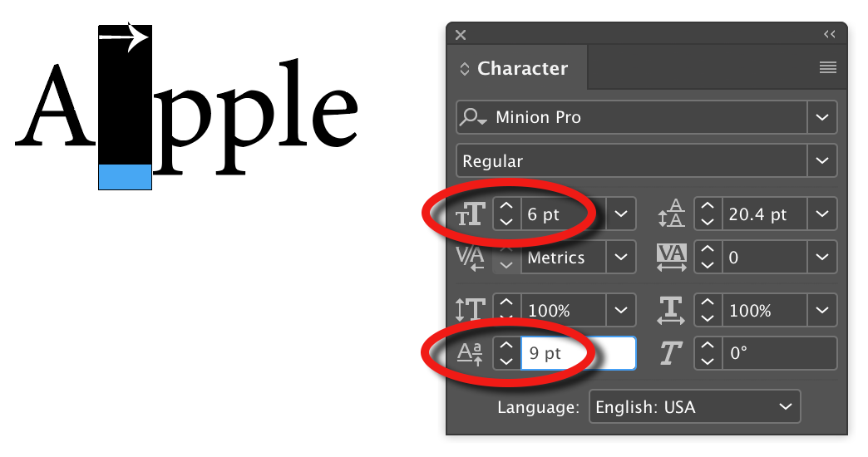Click the blue highlighted area below cursor
The image size is (868, 457).
click(x=125, y=176)
